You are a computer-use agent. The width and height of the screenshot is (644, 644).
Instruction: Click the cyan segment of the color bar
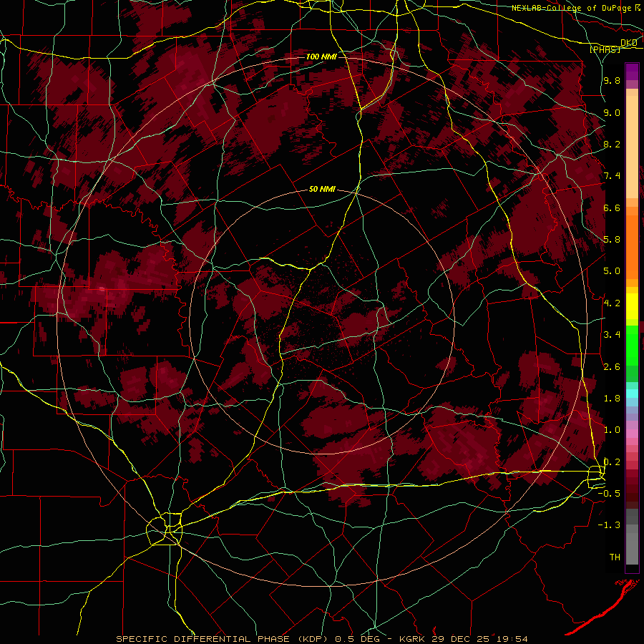click(632, 394)
